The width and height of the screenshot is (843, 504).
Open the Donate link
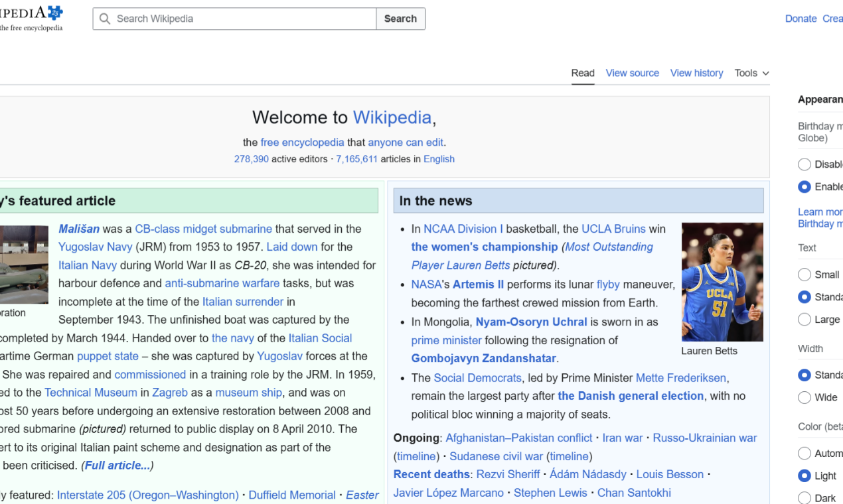[x=801, y=19]
